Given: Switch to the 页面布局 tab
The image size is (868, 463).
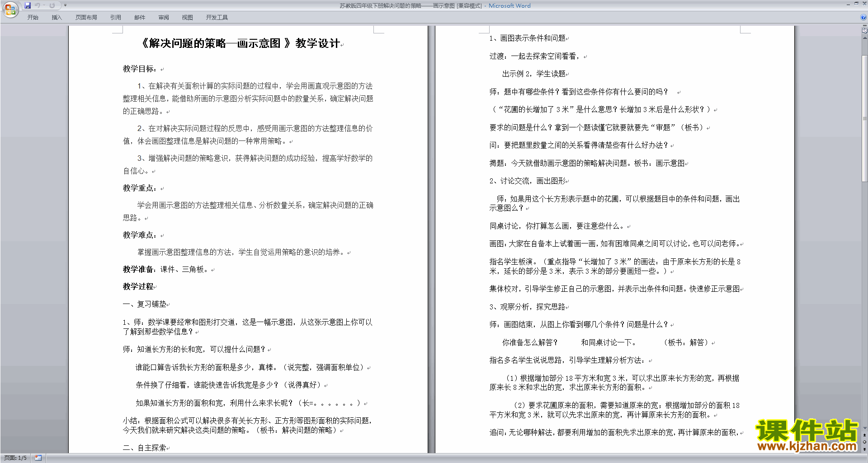Looking at the screenshot, I should [86, 18].
